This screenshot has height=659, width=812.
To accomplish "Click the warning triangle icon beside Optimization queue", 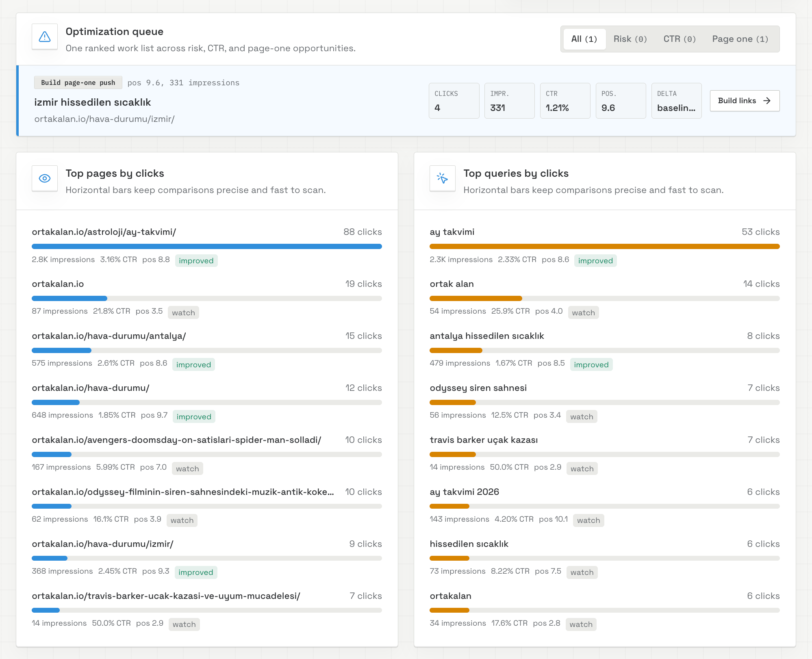I will click(x=45, y=37).
